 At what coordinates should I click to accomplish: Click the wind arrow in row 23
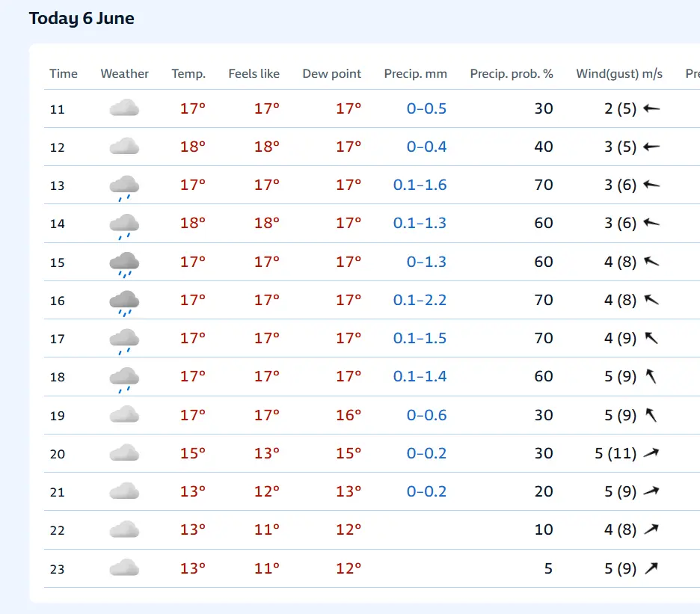[651, 568]
